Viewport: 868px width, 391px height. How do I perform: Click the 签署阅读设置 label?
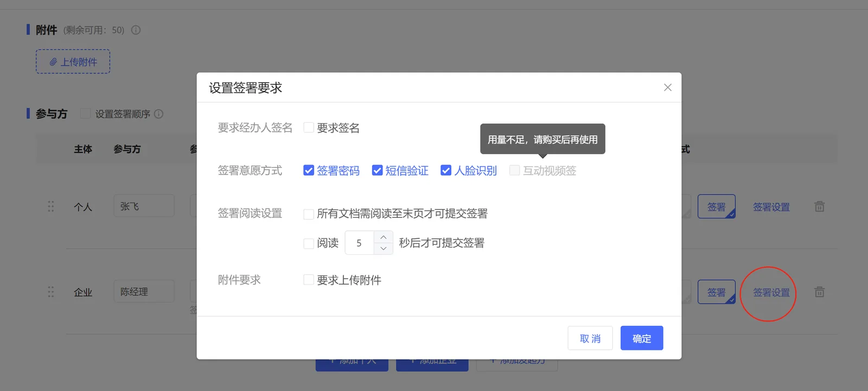[250, 213]
